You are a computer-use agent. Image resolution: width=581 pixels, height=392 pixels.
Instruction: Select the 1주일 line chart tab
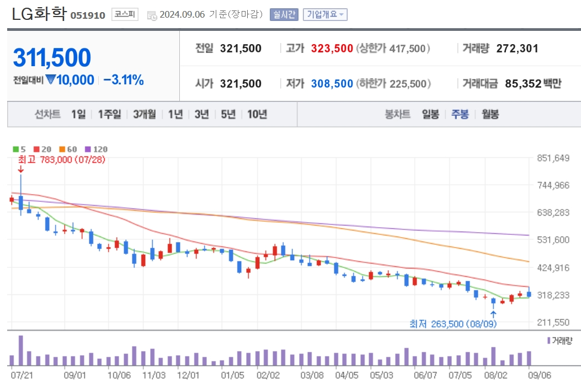[x=109, y=114]
